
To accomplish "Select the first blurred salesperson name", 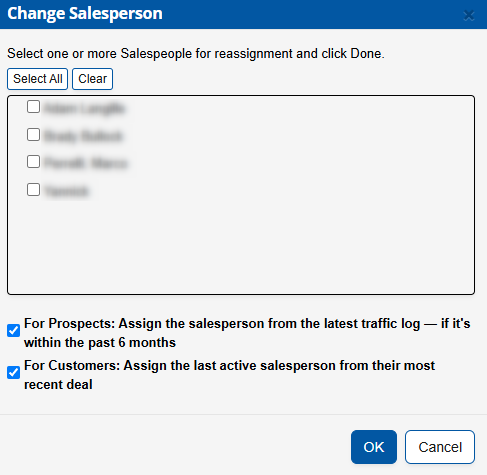I will pyautogui.click(x=84, y=108).
